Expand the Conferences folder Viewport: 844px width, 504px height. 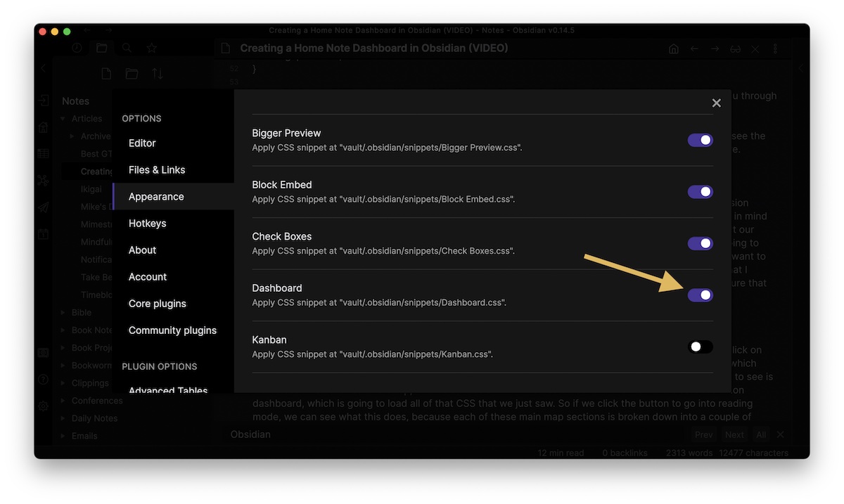tap(63, 401)
